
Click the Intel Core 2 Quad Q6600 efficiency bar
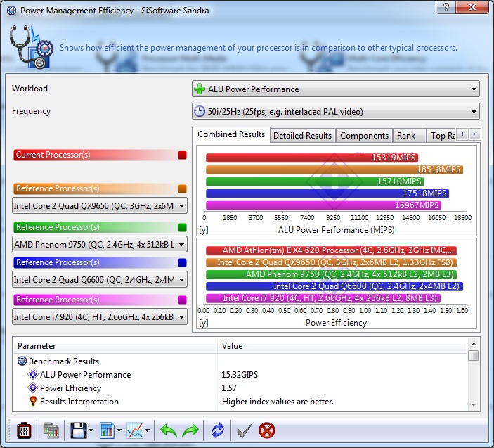[334, 286]
